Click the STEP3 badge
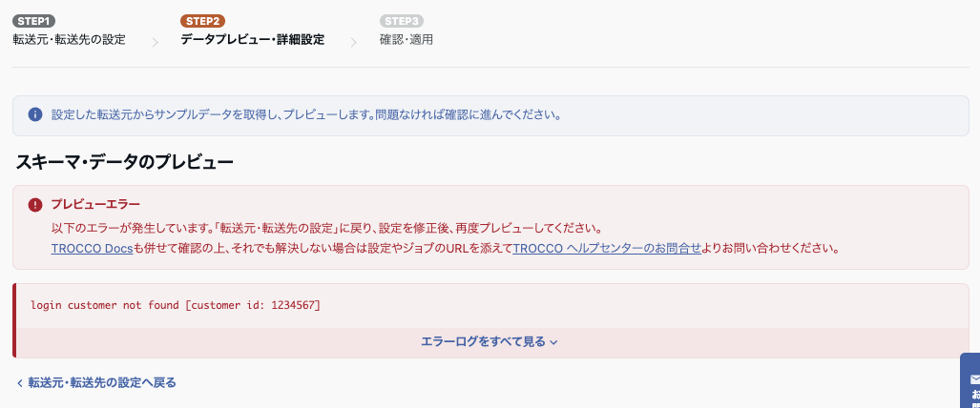The image size is (980, 408). (401, 21)
